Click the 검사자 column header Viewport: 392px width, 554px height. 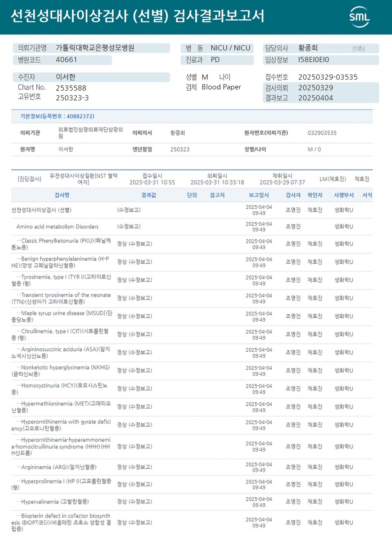click(x=293, y=195)
